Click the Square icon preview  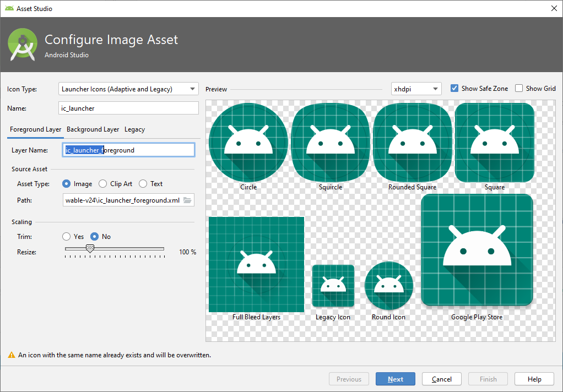pos(494,142)
